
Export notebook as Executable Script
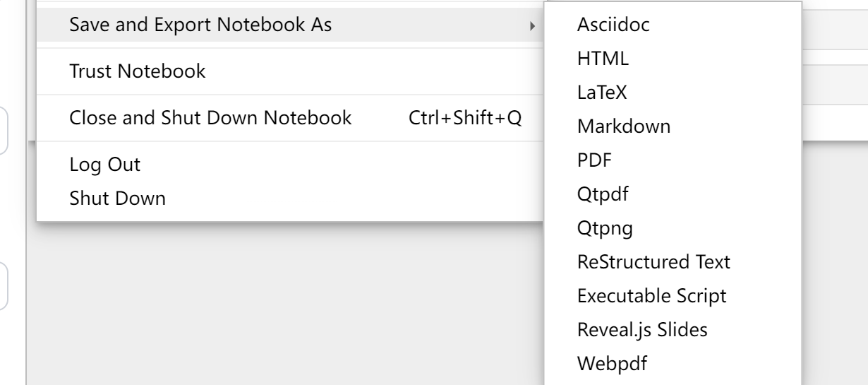[x=651, y=295]
